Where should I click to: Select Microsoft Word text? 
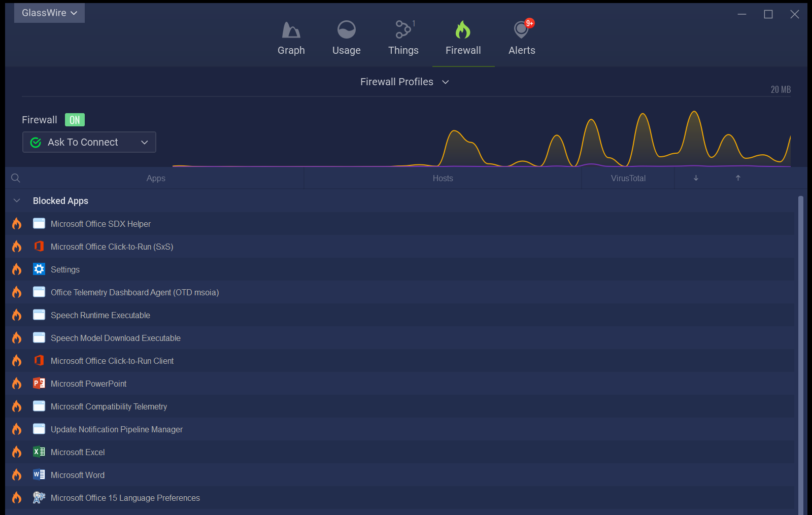(x=78, y=475)
